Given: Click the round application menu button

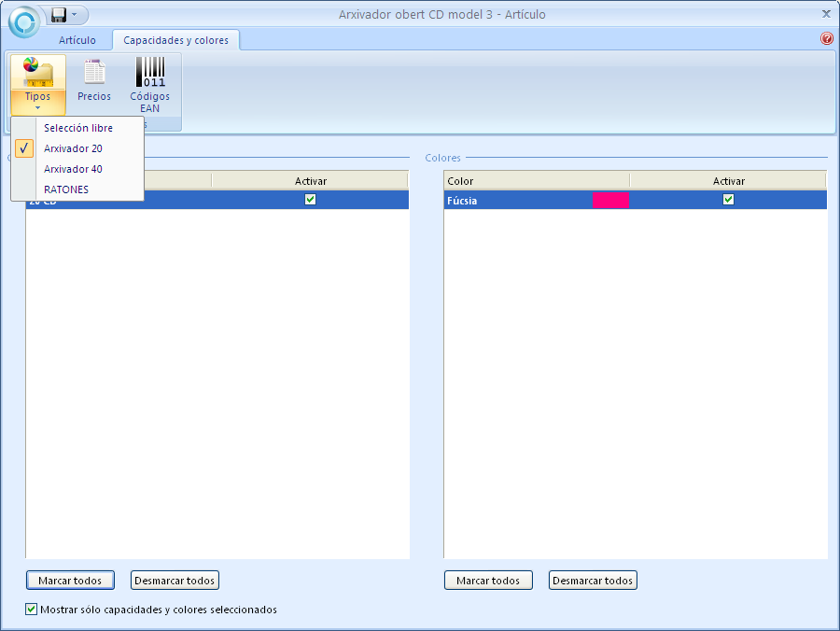Looking at the screenshot, I should click(x=23, y=21).
